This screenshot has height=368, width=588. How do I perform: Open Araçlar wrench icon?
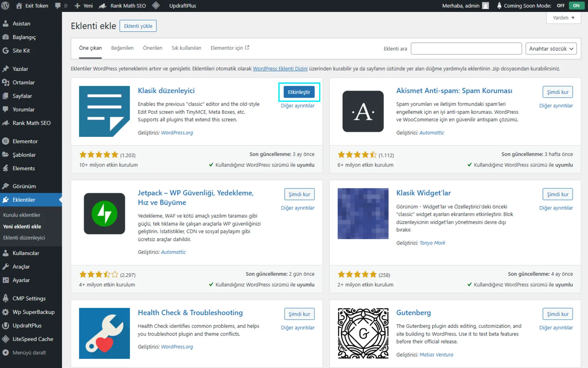click(x=6, y=266)
